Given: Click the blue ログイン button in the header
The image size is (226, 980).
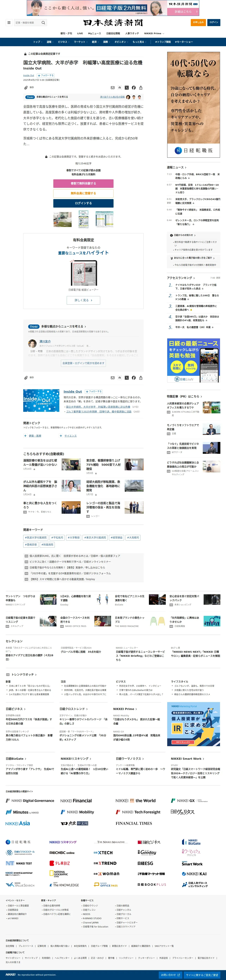Looking at the screenshot, I should click(214, 22).
